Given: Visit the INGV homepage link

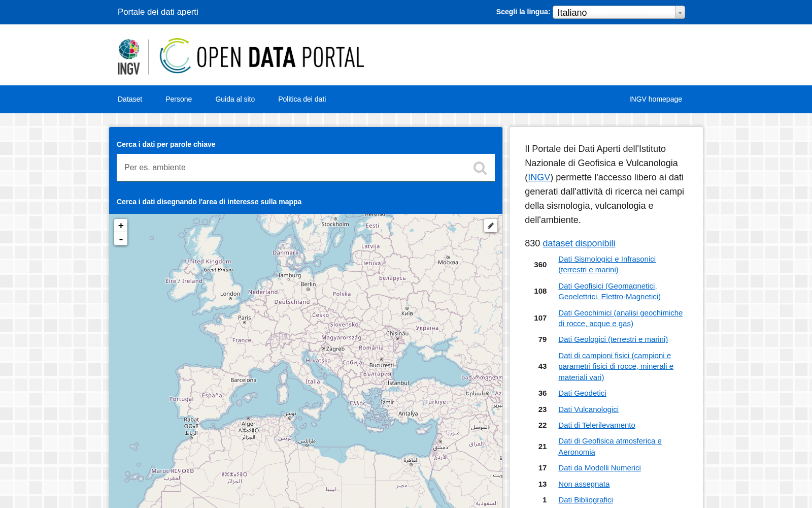Looking at the screenshot, I should coord(655,99).
